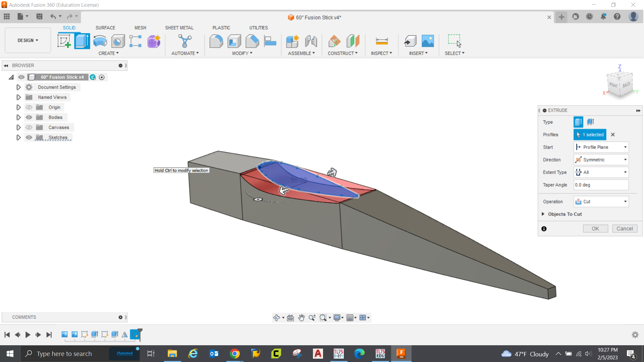Click OK to confirm the extrude cut
Image resolution: width=644 pixels, height=362 pixels.
pos(595,228)
